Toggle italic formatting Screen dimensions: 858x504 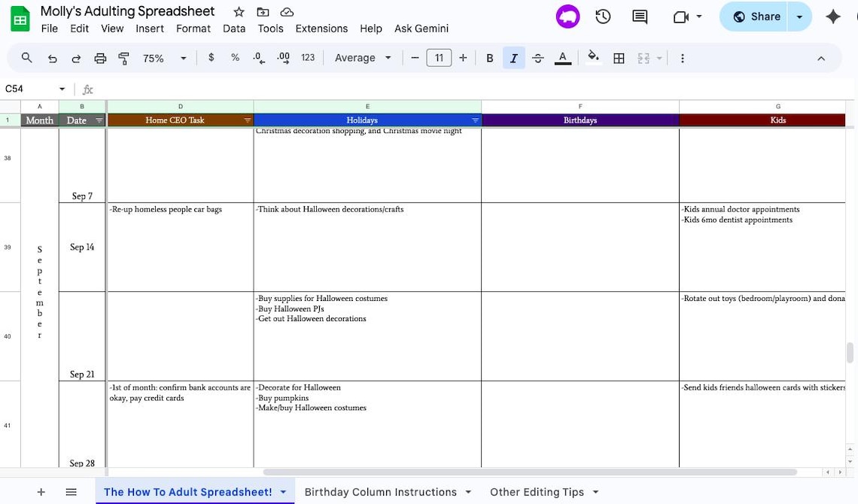[513, 58]
